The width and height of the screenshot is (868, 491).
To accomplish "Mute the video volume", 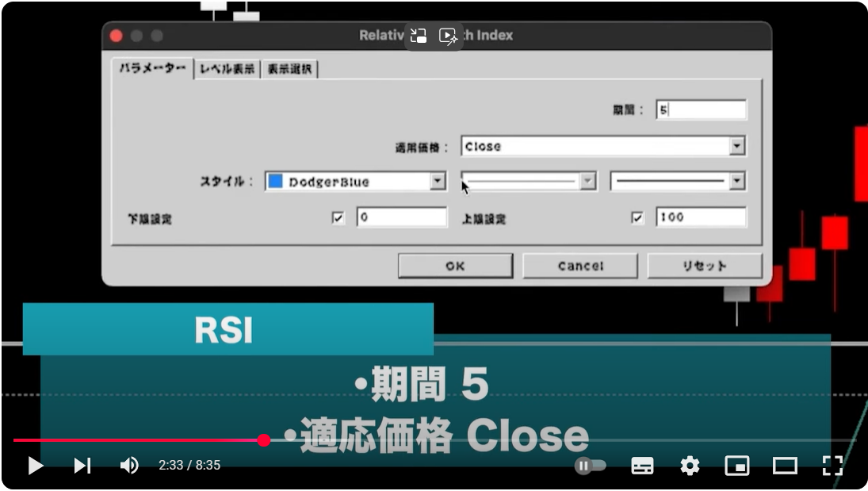I will pos(128,466).
